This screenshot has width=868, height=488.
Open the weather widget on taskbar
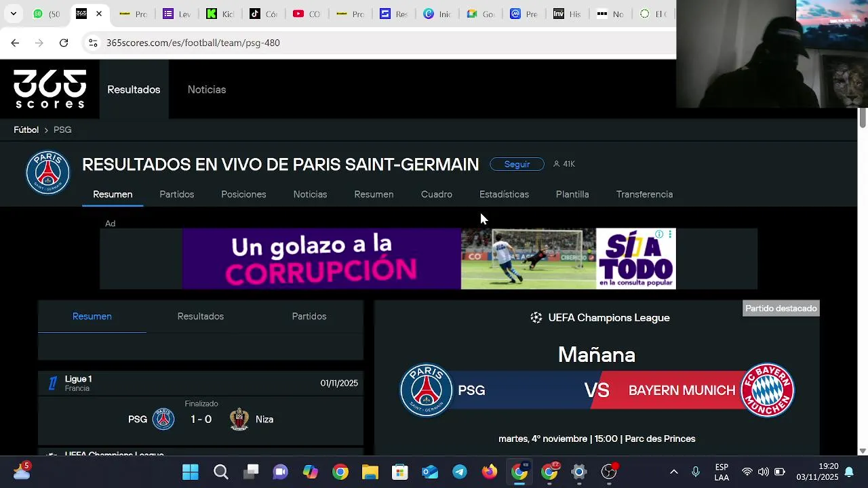[x=22, y=470]
